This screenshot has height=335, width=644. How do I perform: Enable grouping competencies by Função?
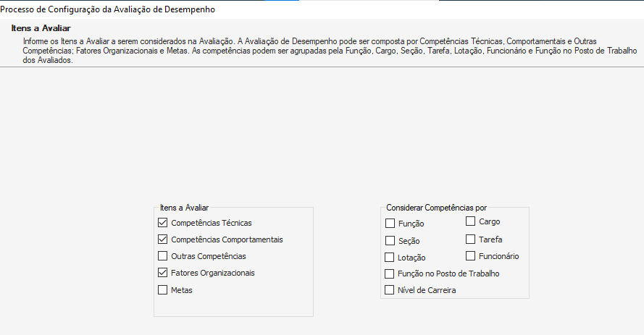click(390, 224)
